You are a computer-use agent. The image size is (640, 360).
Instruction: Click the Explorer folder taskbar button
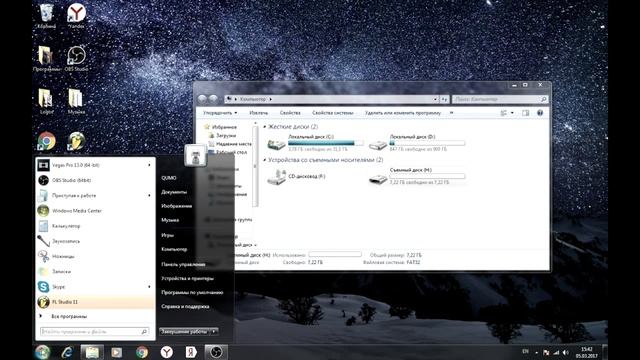(x=92, y=352)
